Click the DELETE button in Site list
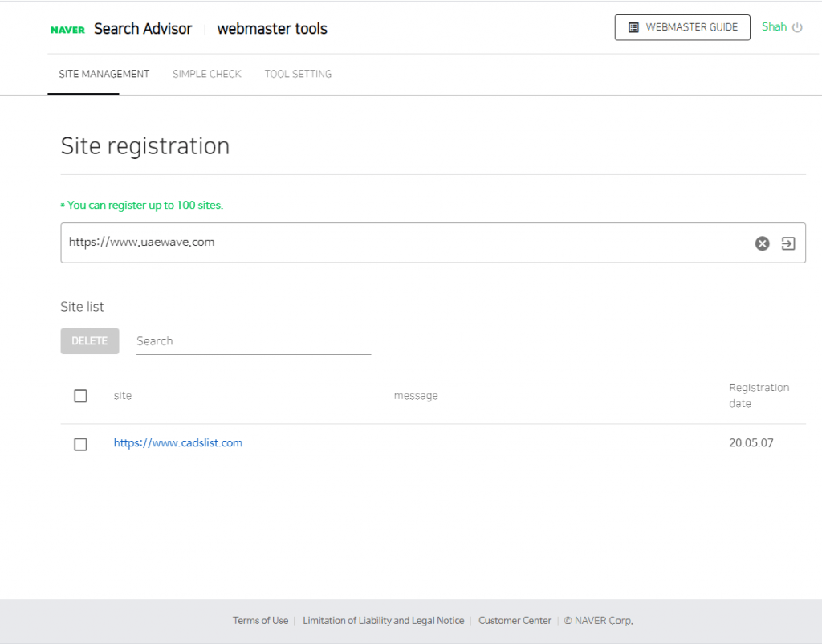 [x=90, y=341]
